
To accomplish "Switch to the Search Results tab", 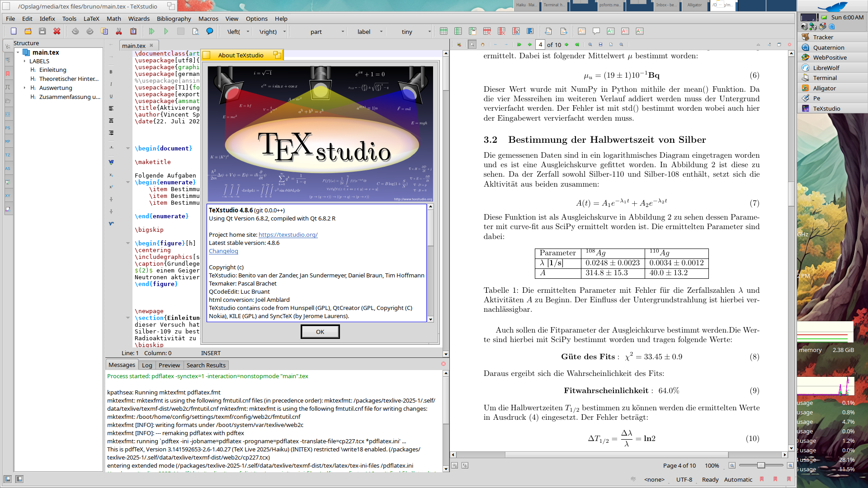I will tap(206, 365).
